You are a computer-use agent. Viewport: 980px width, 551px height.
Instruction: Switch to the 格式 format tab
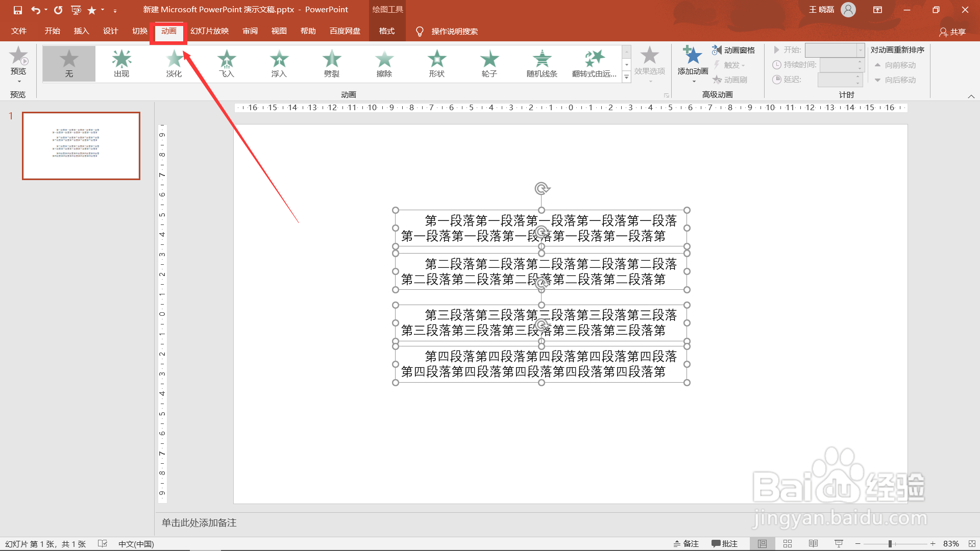387,31
